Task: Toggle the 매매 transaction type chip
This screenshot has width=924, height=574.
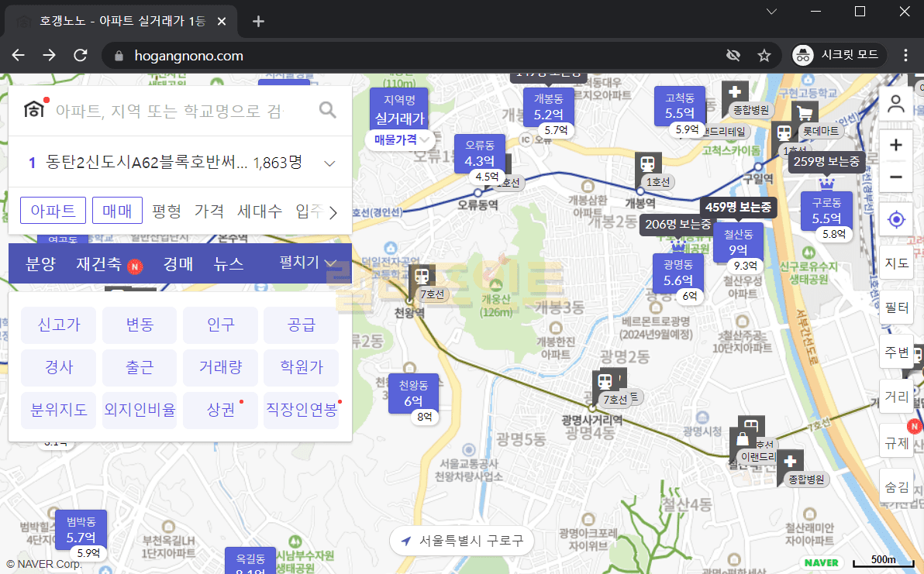Action: [117, 211]
